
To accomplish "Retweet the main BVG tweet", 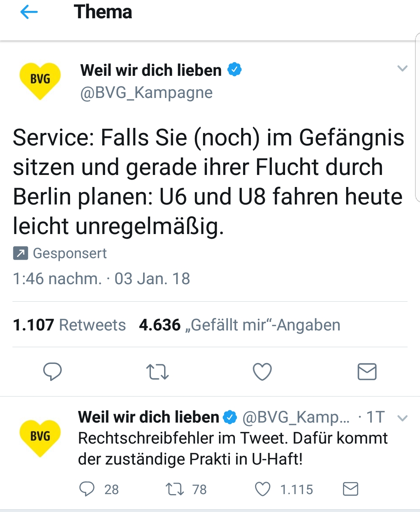I will (x=157, y=372).
